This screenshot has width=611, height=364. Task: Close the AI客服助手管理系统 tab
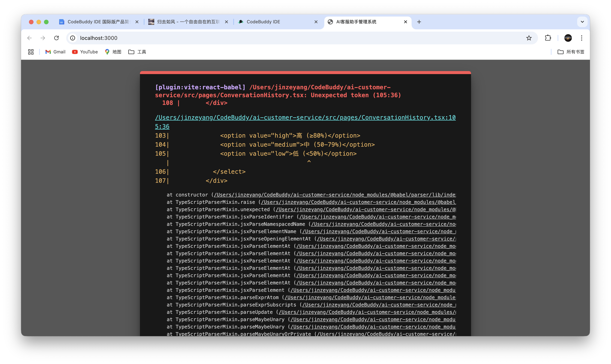click(x=406, y=22)
